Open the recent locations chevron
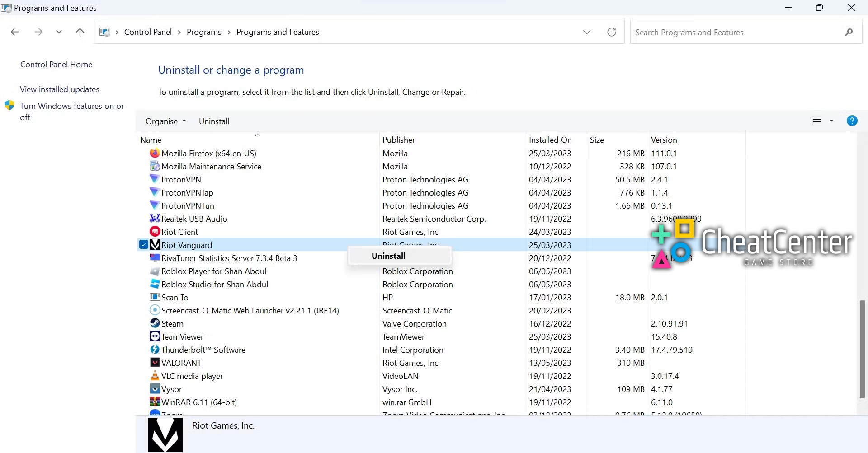 (x=59, y=32)
